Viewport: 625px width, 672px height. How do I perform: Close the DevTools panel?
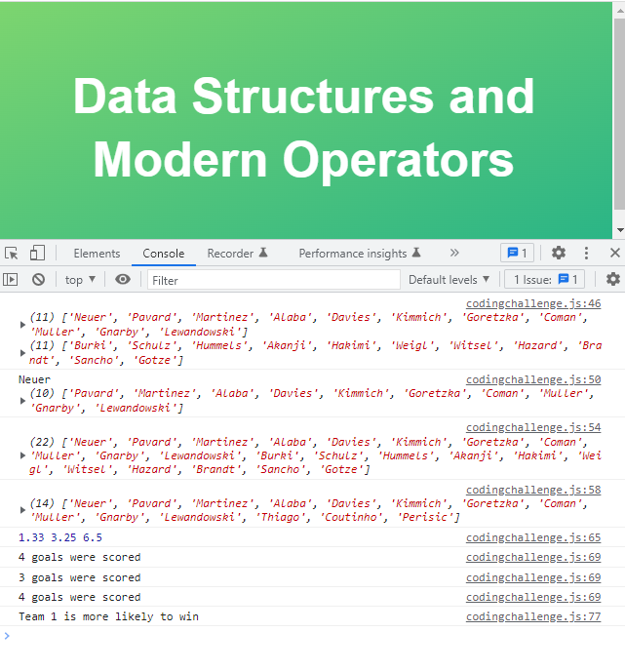pos(614,253)
